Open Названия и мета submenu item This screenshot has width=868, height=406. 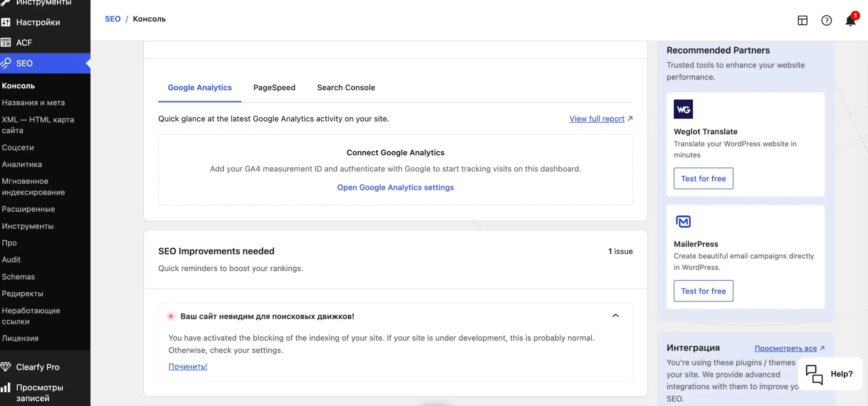pyautogui.click(x=33, y=102)
